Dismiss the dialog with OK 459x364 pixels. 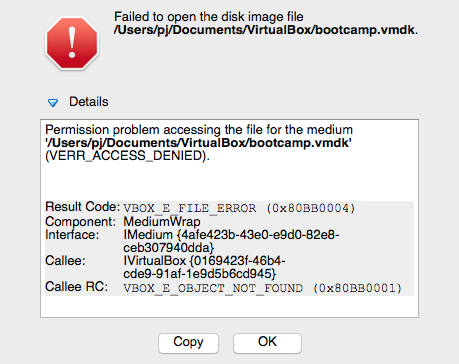click(x=267, y=343)
